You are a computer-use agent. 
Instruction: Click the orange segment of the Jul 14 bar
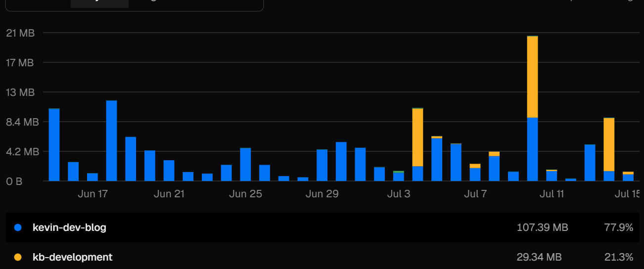tap(609, 144)
